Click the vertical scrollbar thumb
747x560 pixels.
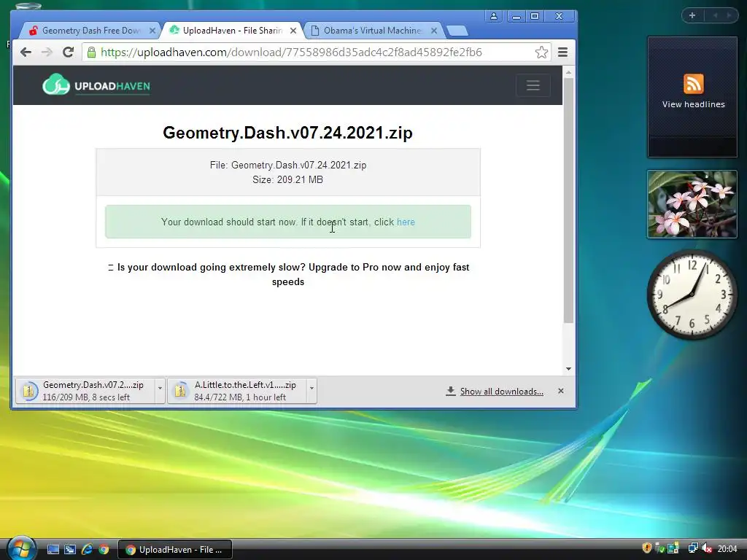click(x=568, y=201)
